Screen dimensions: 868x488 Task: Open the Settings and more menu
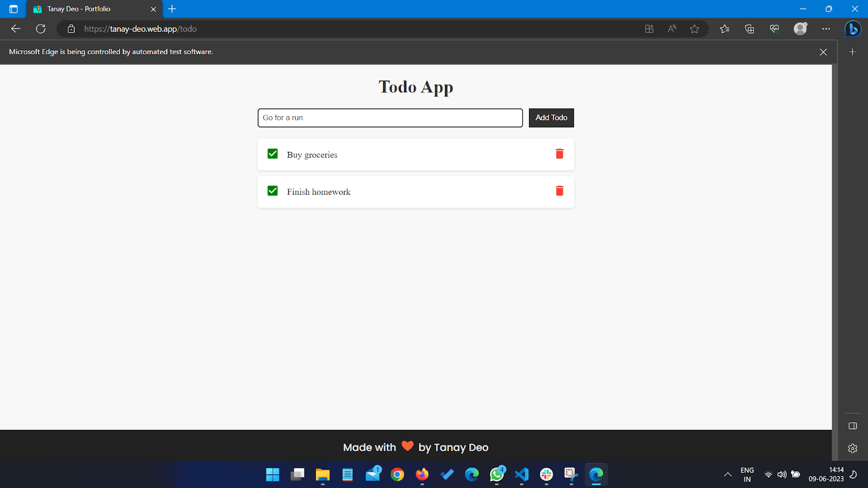(826, 29)
